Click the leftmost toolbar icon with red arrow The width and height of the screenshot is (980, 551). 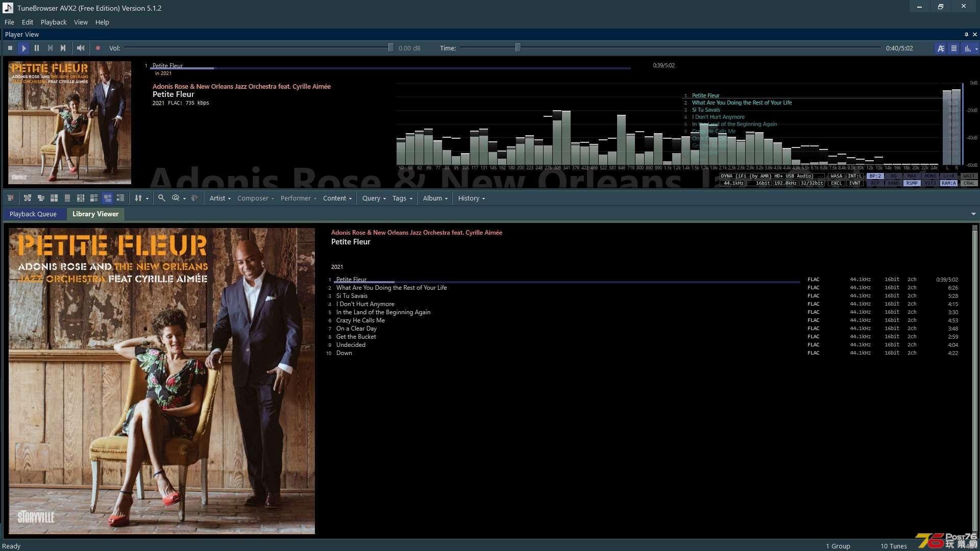click(x=10, y=198)
